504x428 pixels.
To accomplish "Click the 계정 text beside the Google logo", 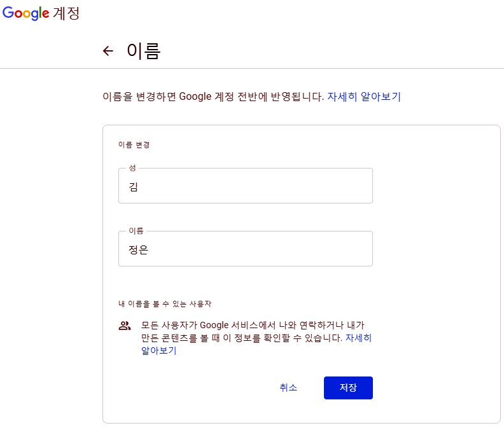I will pyautogui.click(x=66, y=13).
